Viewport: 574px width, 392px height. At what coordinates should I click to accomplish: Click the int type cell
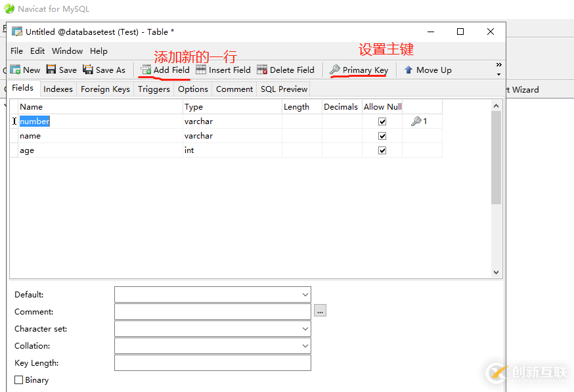(x=232, y=150)
